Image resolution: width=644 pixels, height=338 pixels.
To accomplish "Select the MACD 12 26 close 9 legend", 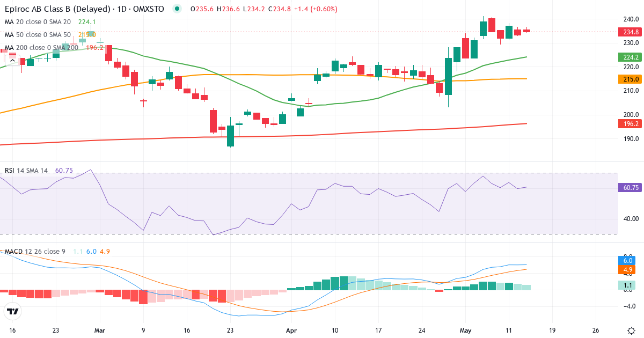I will (35, 252).
